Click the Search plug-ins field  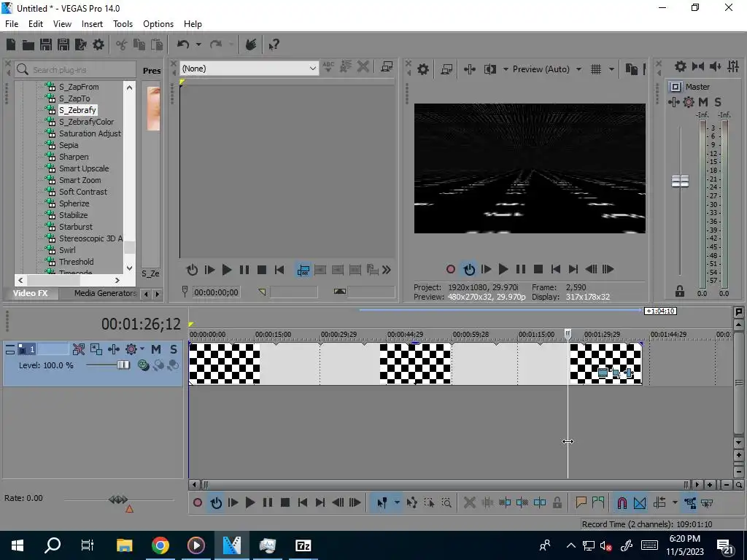(75, 69)
